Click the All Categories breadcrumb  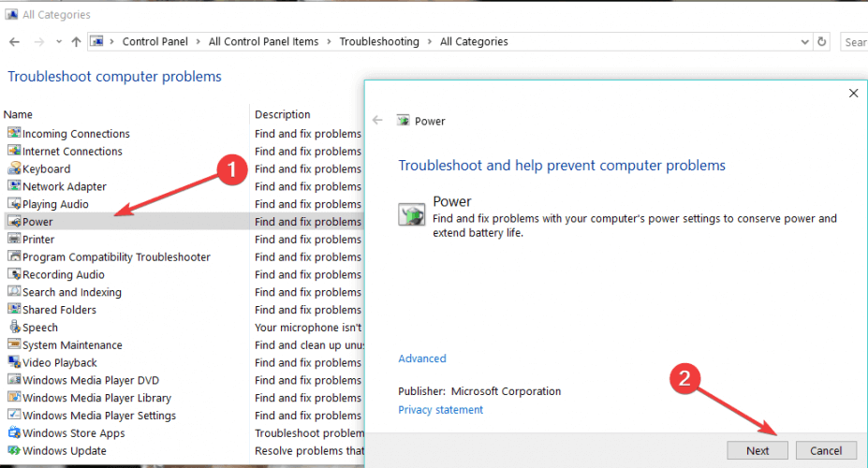[474, 41]
